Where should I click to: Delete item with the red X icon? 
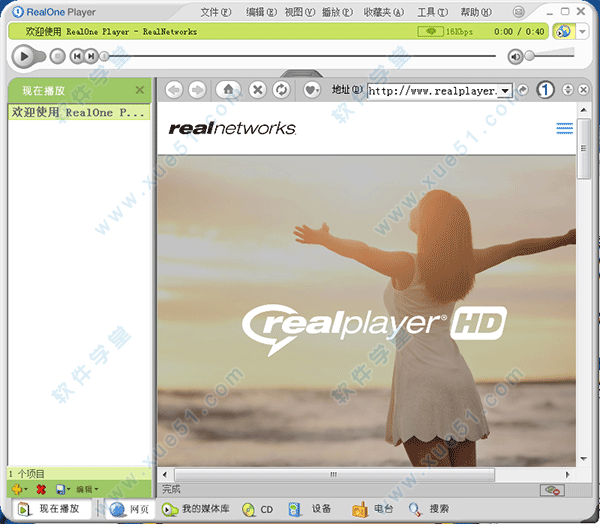pyautogui.click(x=41, y=489)
